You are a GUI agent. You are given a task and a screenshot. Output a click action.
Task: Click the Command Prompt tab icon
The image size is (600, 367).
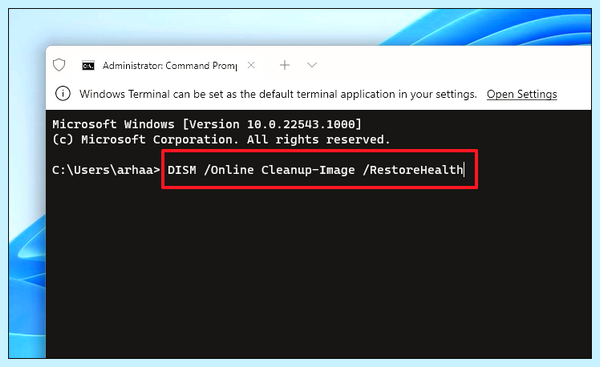88,66
